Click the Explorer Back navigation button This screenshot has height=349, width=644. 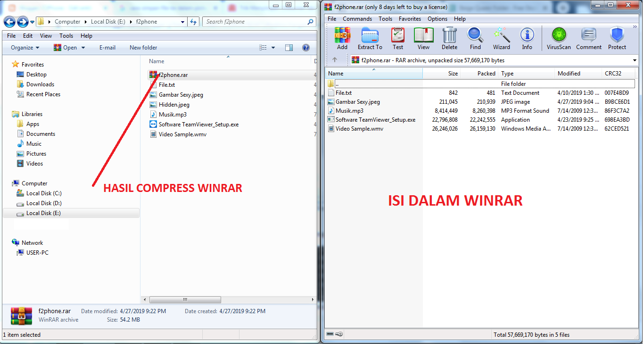pos(9,22)
